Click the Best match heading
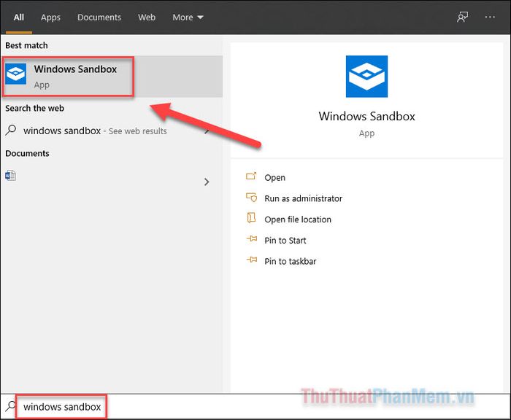 26,45
